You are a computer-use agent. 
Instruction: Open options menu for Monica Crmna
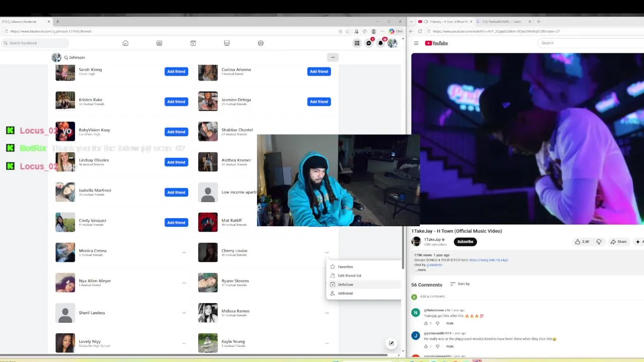tap(184, 252)
